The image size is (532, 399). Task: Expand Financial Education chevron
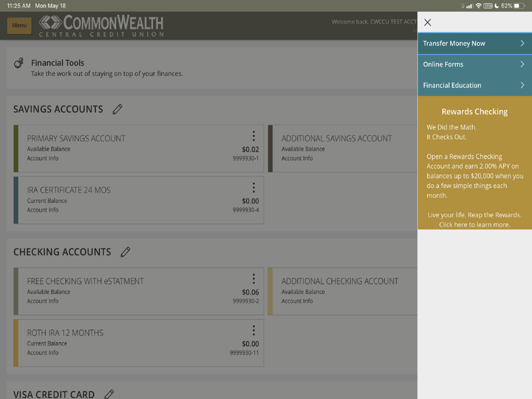(522, 86)
